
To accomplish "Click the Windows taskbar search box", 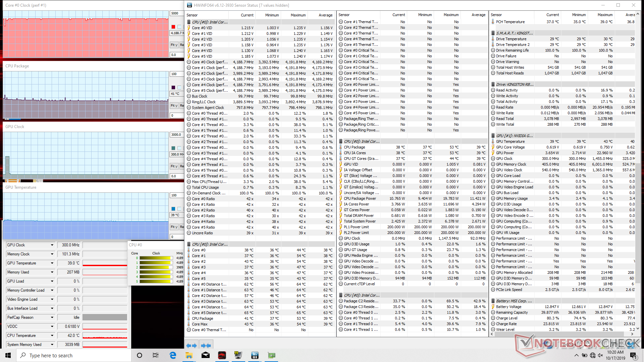I will (x=74, y=355).
